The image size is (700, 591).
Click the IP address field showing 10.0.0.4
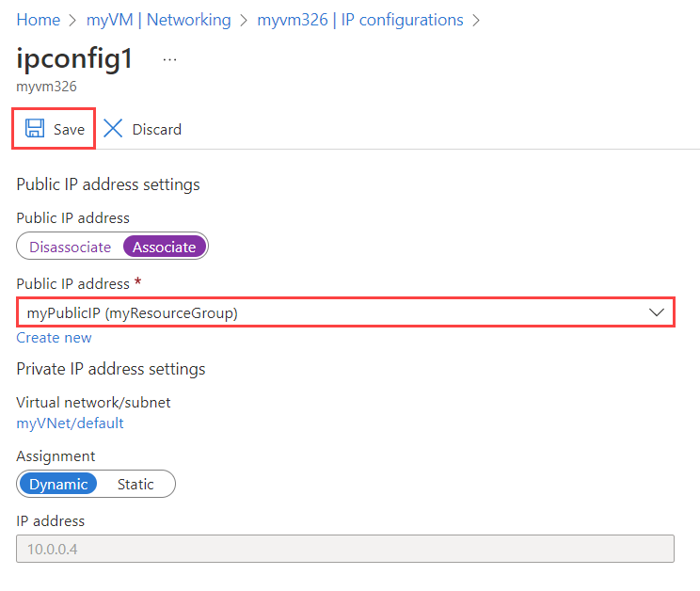[x=345, y=549]
